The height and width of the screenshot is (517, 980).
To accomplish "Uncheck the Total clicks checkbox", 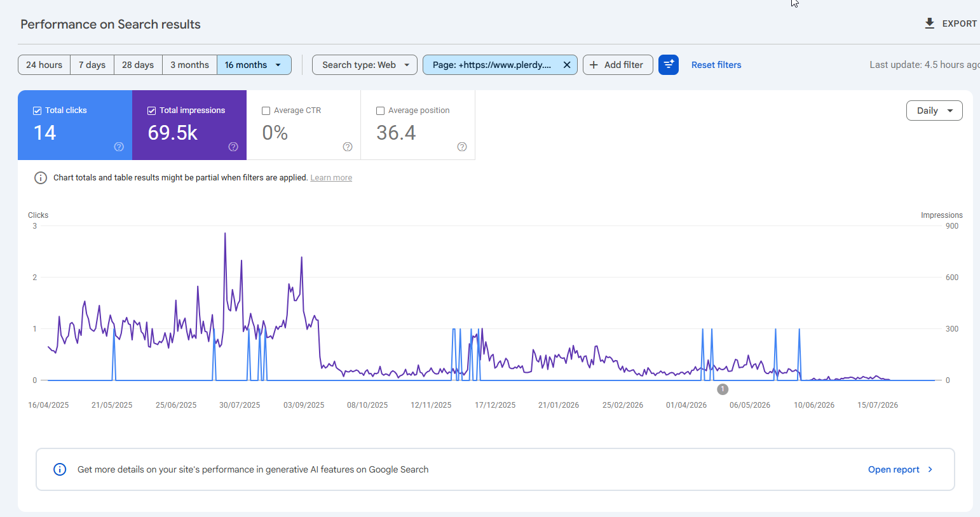I will coord(37,111).
